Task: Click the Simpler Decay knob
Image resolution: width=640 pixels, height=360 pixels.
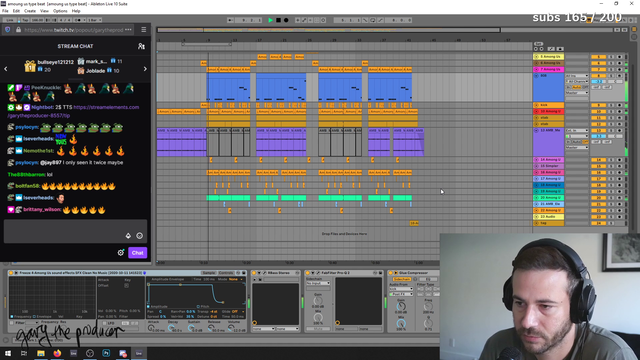Action: pyautogui.click(x=171, y=328)
